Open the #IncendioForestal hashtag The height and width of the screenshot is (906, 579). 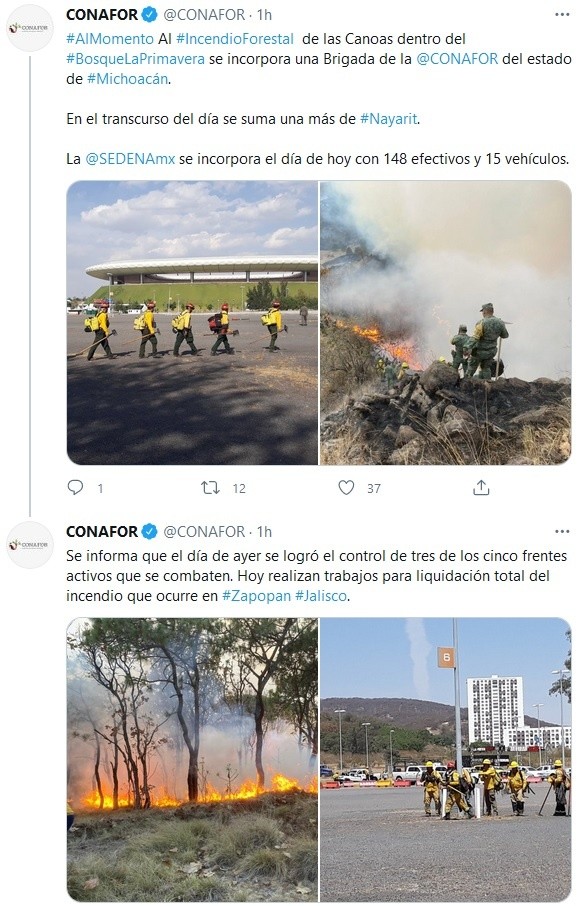pyautogui.click(x=235, y=39)
